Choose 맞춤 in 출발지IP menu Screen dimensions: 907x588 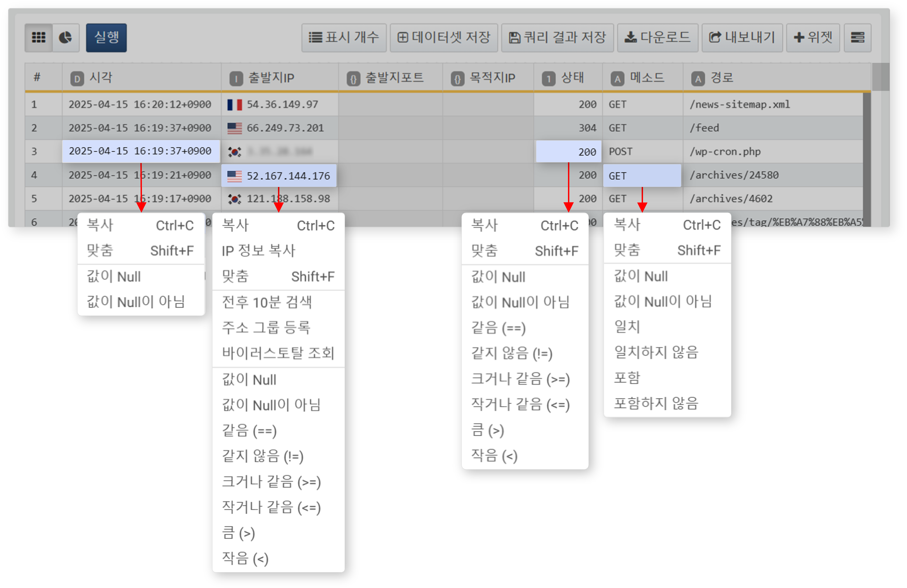coord(278,276)
